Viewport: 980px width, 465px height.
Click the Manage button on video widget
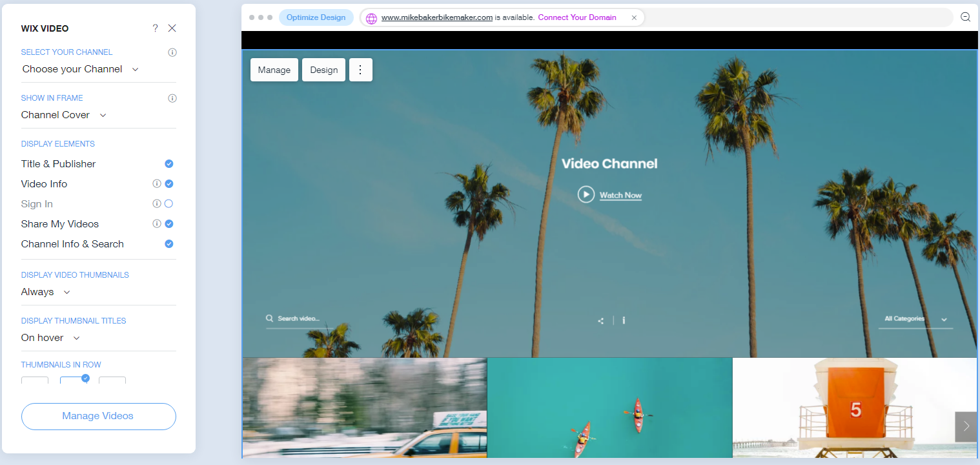(274, 70)
